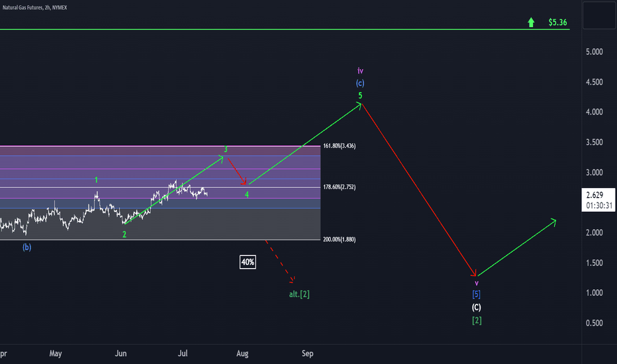Select the alt.[2] wave label
The image size is (617, 364).
[299, 294]
